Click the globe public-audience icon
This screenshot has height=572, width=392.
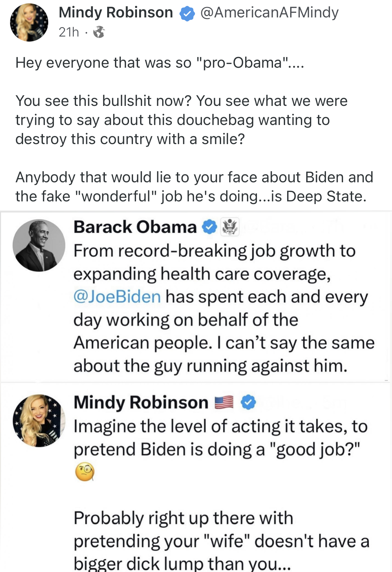99,32
